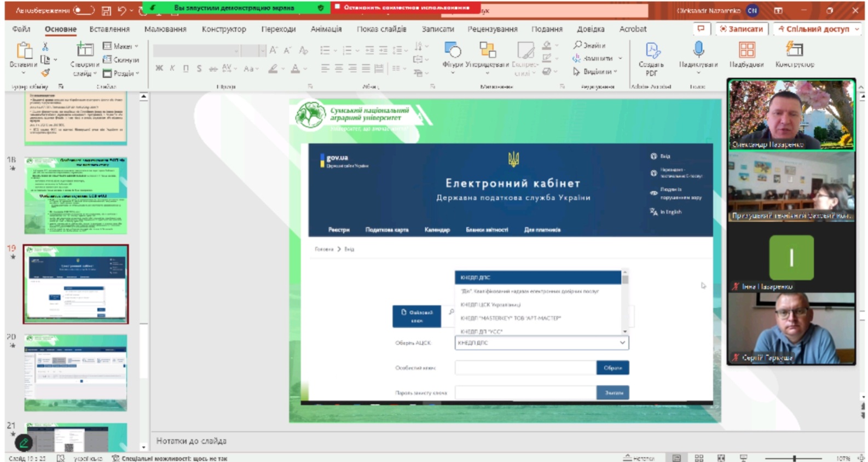Switch to Normal view in status bar

tap(677, 458)
